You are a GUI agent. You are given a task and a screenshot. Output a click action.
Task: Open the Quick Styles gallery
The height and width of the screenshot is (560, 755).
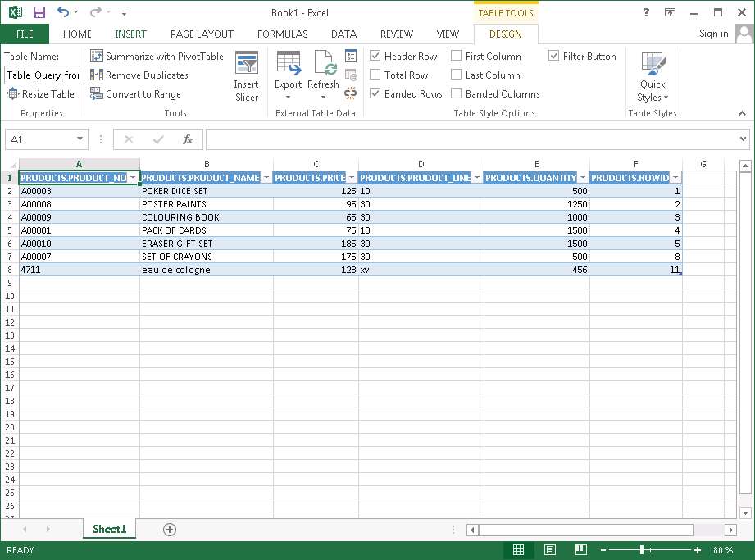coord(653,77)
